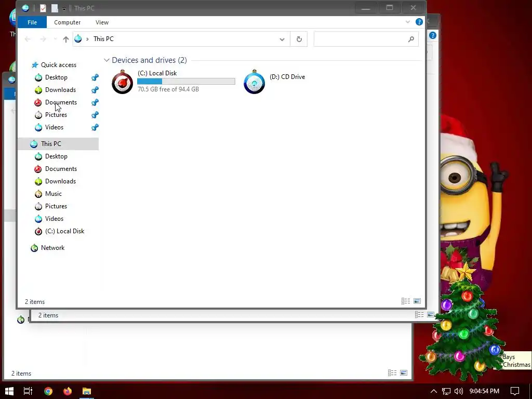This screenshot has width=532, height=399.
Task: Switch to large icons view in rearmost window
Action: [x=404, y=373]
